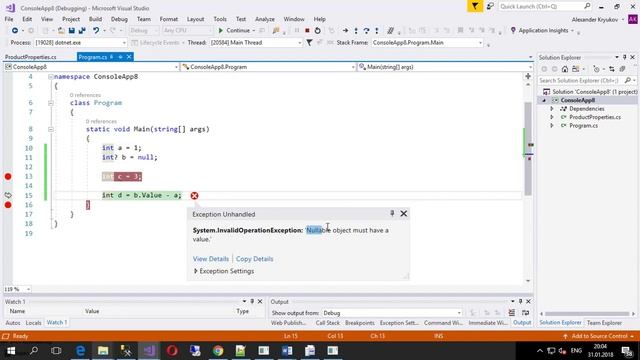Image resolution: width=640 pixels, height=360 pixels.
Task: Open the Build menu
Action: click(95, 19)
